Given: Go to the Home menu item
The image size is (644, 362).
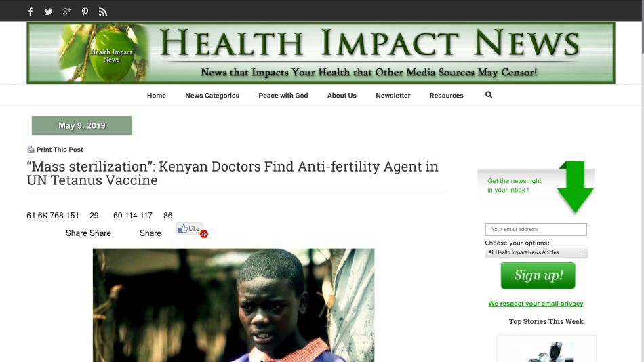Looking at the screenshot, I should click(157, 96).
